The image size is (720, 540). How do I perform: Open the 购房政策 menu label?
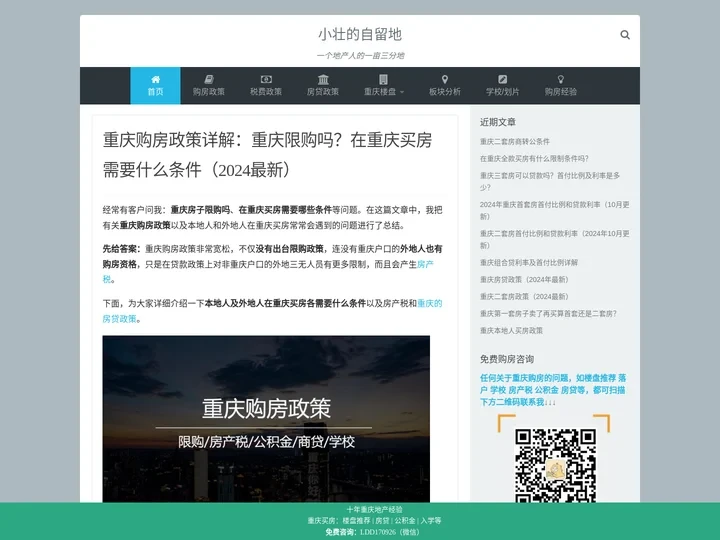(208, 91)
